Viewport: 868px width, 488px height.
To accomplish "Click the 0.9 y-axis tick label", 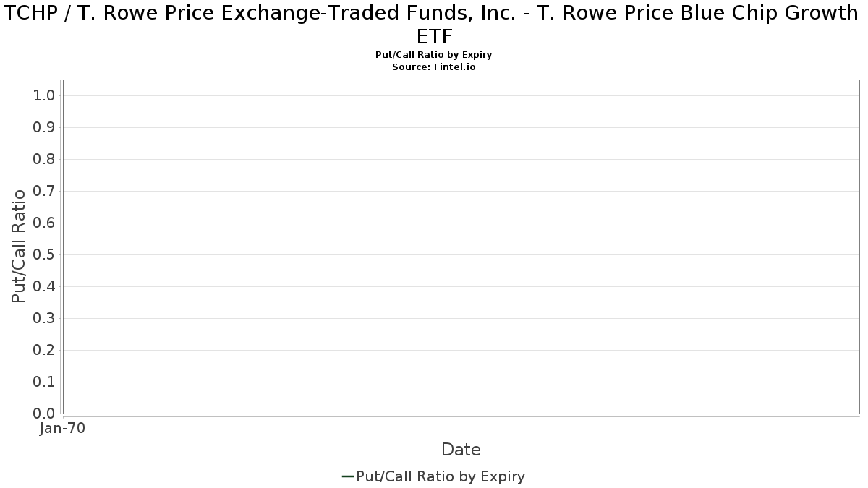I will pos(43,128).
